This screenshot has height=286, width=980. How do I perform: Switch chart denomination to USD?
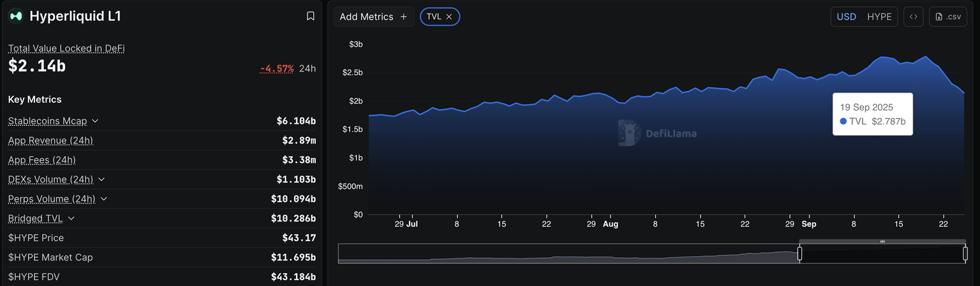(847, 17)
